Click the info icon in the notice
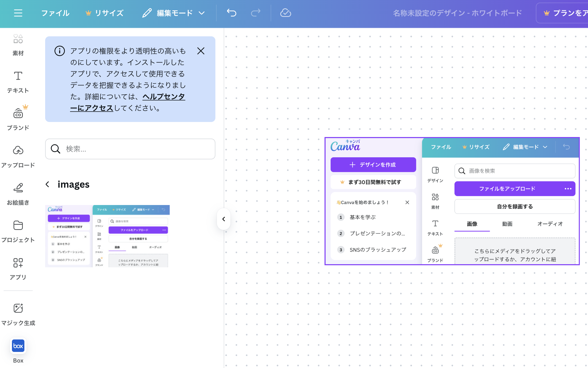588x368 pixels. pos(59,51)
